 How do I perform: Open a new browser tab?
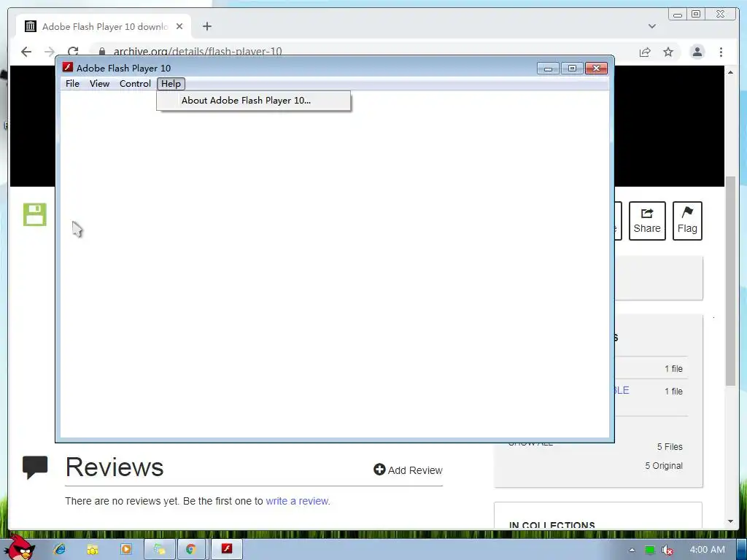(x=206, y=27)
